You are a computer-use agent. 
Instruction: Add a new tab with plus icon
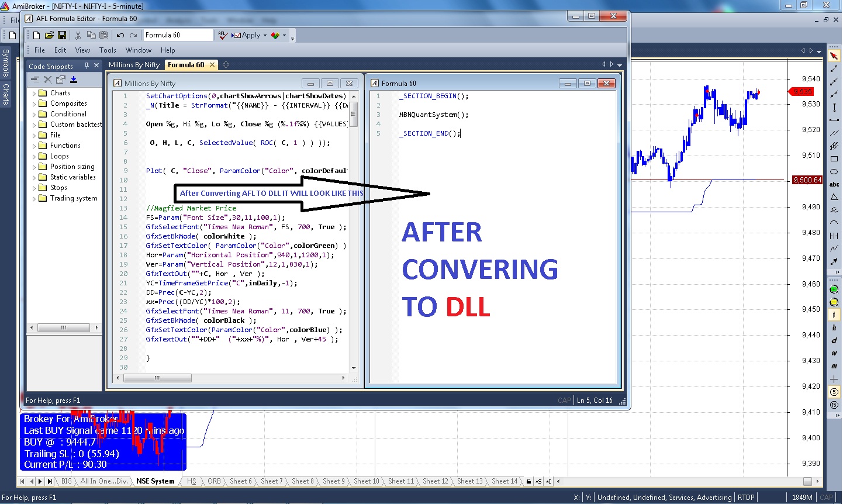226,65
